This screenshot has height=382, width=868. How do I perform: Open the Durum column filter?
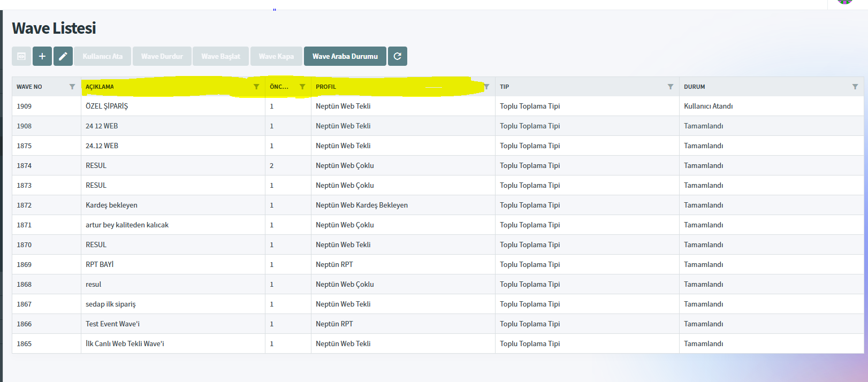855,87
